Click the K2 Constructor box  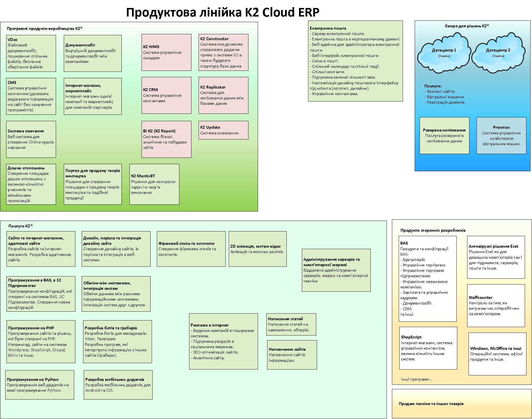[x=223, y=52]
